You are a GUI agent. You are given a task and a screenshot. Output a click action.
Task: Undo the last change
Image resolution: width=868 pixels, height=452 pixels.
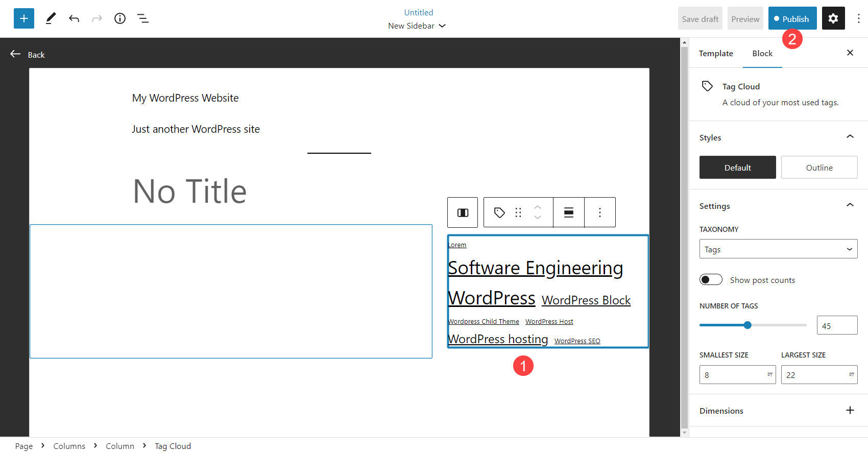point(74,18)
